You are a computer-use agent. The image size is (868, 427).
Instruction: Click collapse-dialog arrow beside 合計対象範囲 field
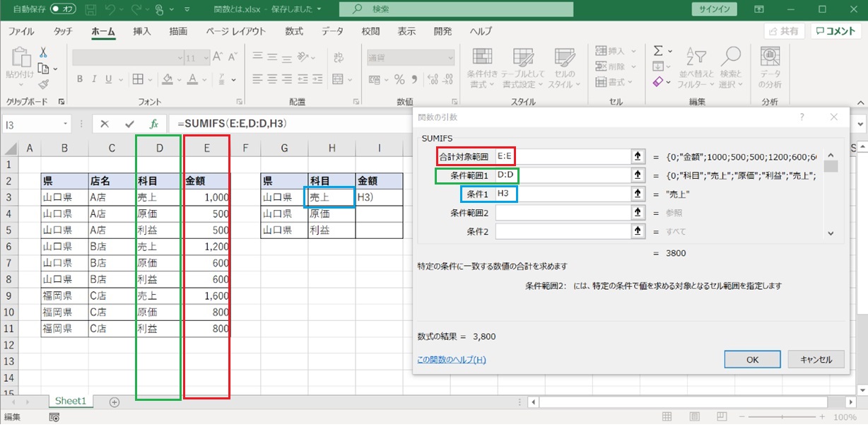click(x=637, y=157)
